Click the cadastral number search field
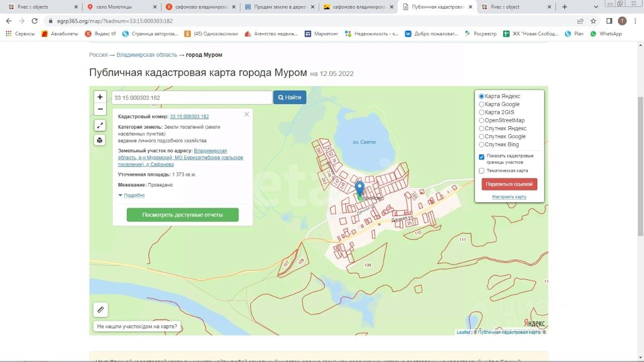Viewport: 644px width, 362px height. coord(191,98)
